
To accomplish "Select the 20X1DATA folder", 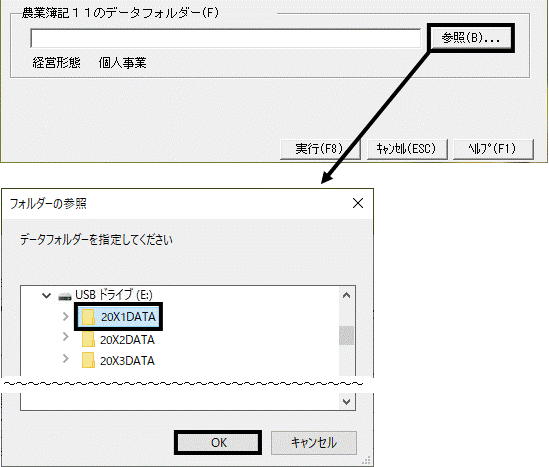I will (128, 317).
